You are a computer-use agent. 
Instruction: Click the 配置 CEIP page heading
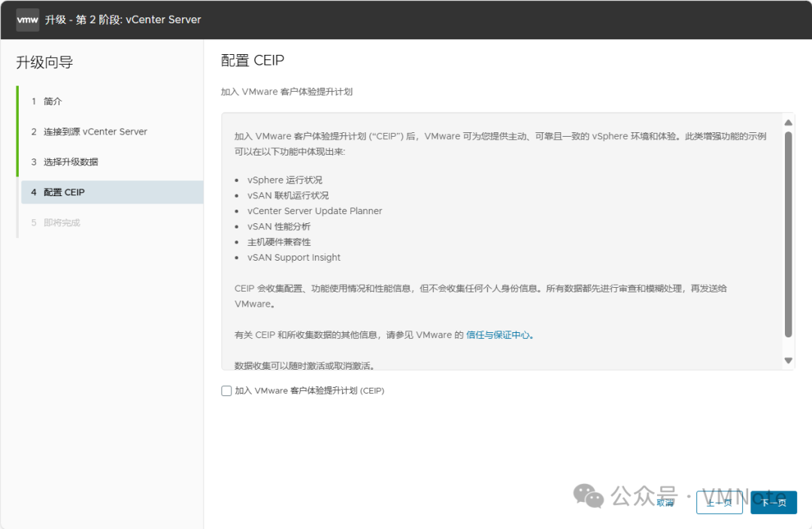tap(253, 61)
